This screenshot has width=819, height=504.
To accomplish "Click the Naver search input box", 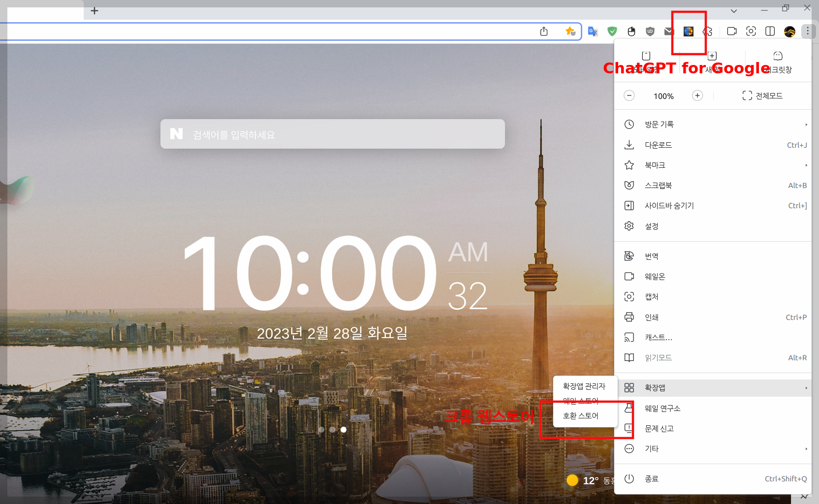I will [x=333, y=134].
